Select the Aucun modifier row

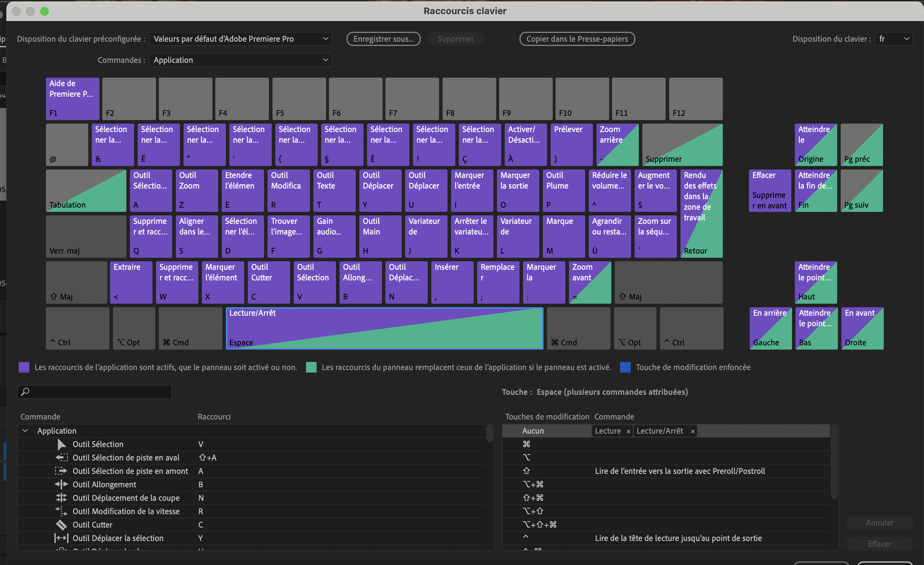(x=533, y=431)
